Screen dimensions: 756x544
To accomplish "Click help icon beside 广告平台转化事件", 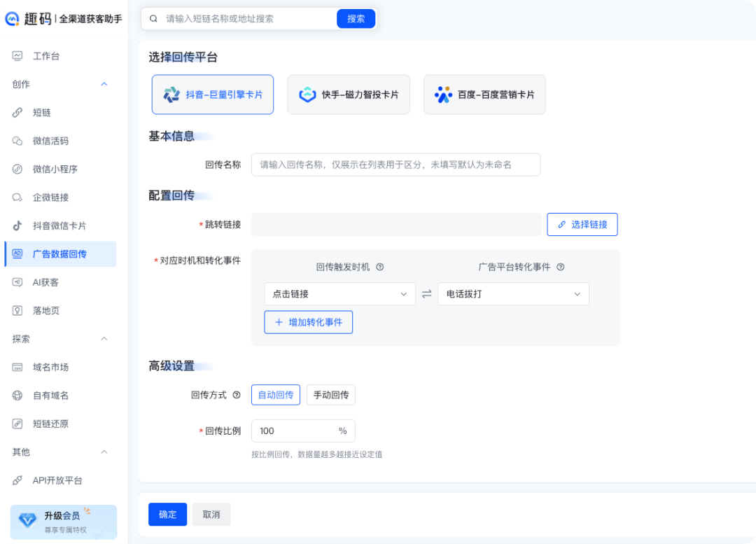I will pos(560,267).
